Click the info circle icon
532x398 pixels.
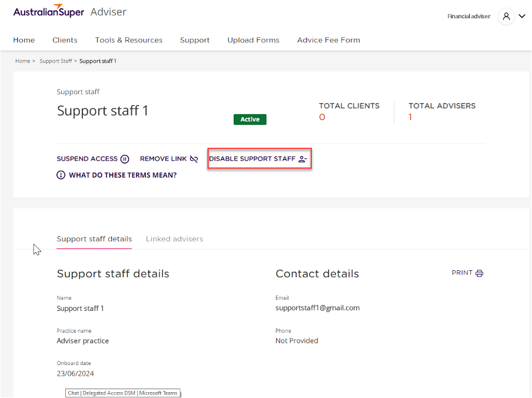tap(61, 175)
